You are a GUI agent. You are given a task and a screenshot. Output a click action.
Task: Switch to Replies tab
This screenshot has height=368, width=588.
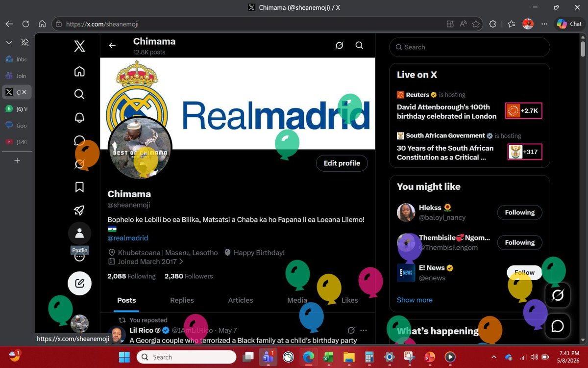(x=182, y=300)
